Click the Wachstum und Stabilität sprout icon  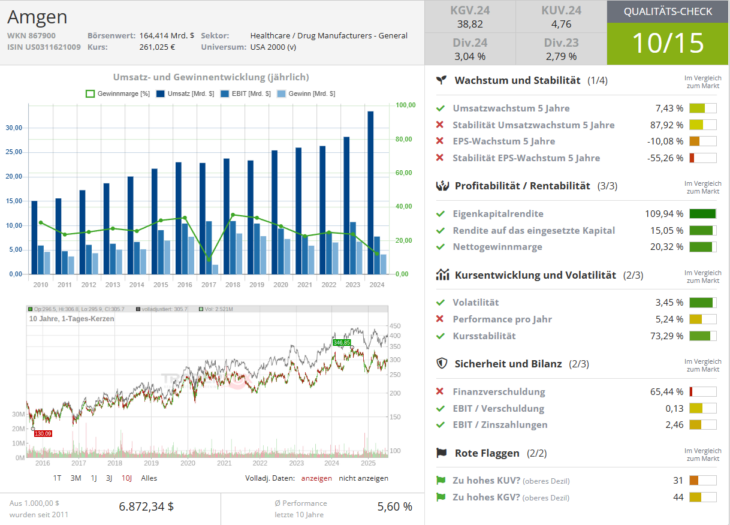pyautogui.click(x=441, y=80)
